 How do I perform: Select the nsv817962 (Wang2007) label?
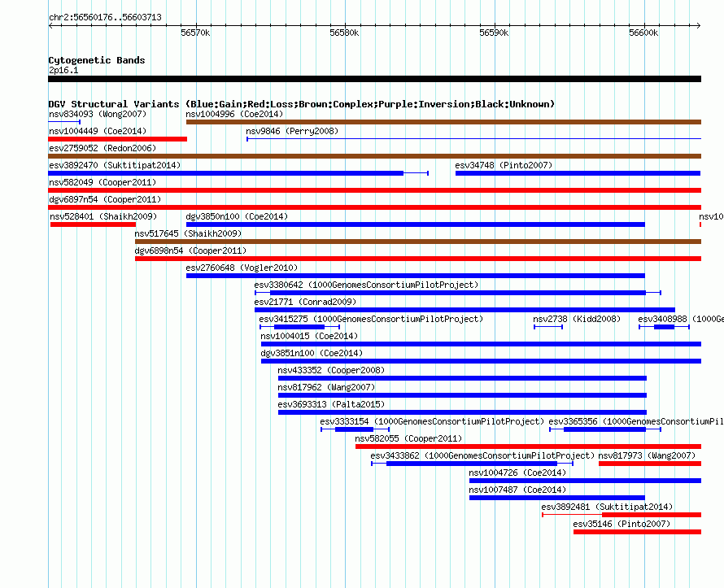[x=326, y=387]
